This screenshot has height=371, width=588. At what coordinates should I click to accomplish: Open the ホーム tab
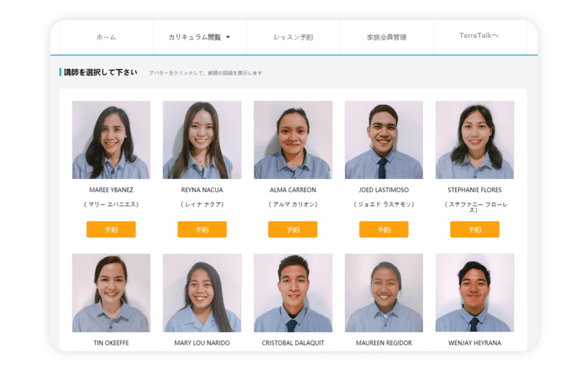[106, 37]
